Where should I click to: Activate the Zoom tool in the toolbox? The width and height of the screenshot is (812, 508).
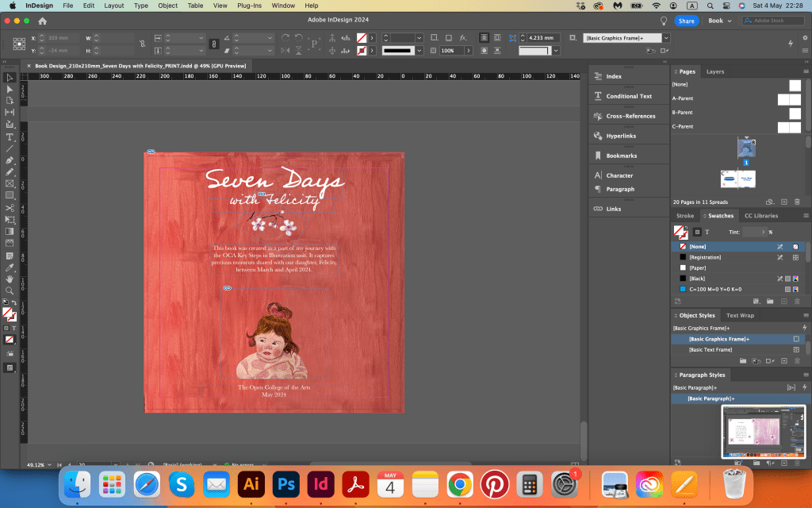(x=10, y=291)
